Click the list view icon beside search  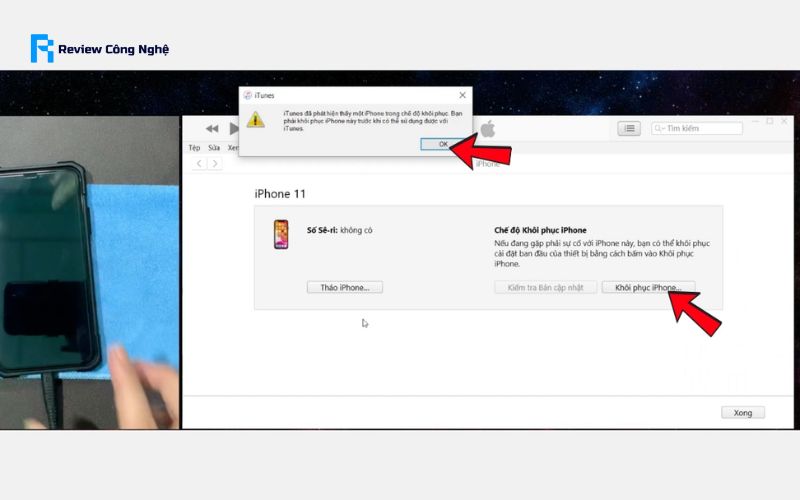(x=628, y=128)
